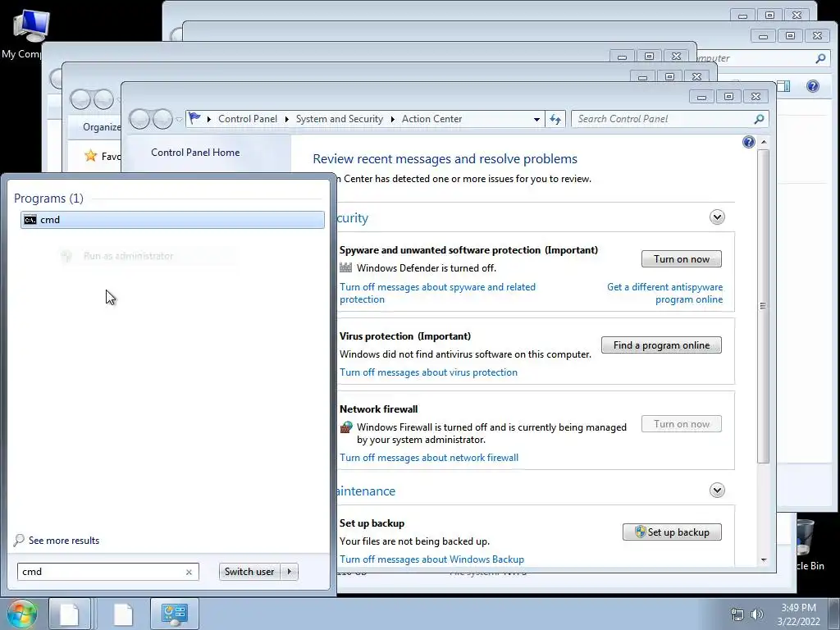Click Back button in the Explorer window behind
This screenshot has width=840, height=630.
click(x=80, y=99)
